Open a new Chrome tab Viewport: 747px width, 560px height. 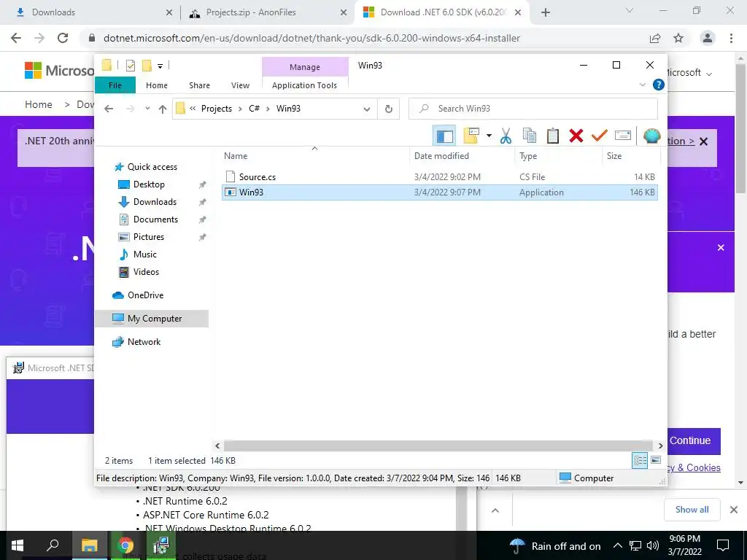tap(546, 12)
